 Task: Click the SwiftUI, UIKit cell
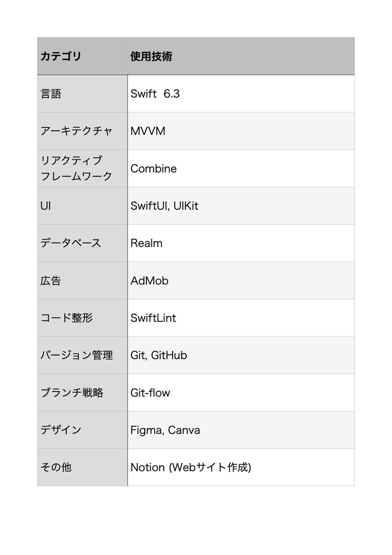241,206
